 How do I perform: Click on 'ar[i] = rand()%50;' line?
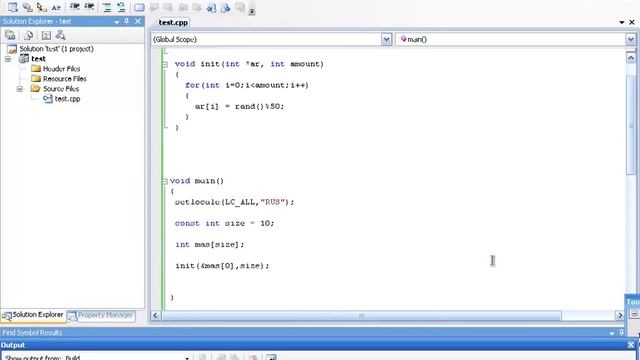click(239, 107)
